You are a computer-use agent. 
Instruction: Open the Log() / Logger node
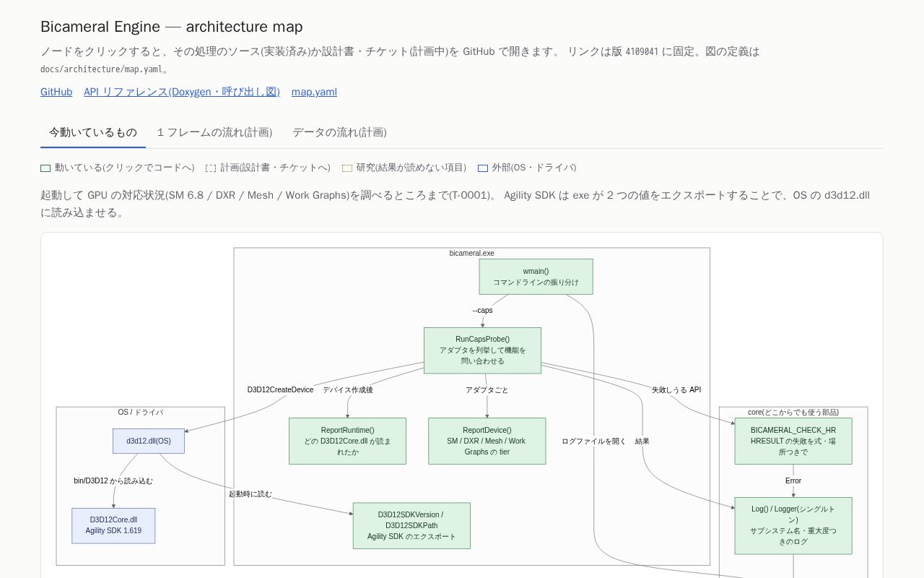tap(793, 525)
